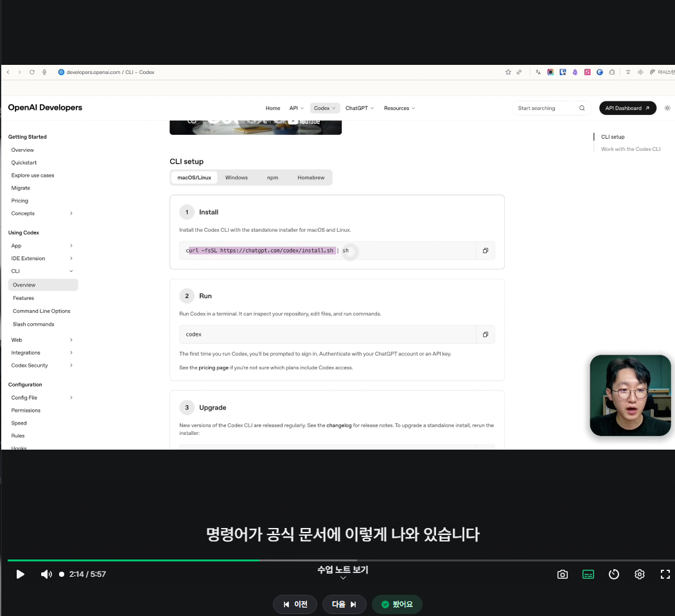Screen dimensions: 675x616
Task: Enter fullscreen with the fullscreen icon
Action: pos(665,574)
